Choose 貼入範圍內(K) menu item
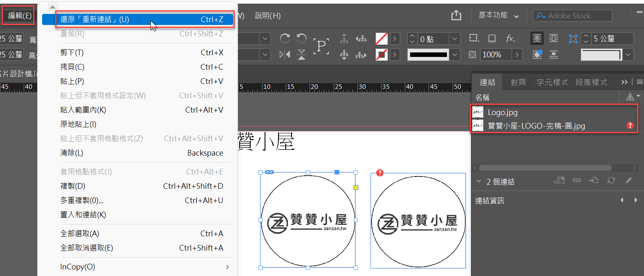The width and height of the screenshot is (644, 276). 137,110
